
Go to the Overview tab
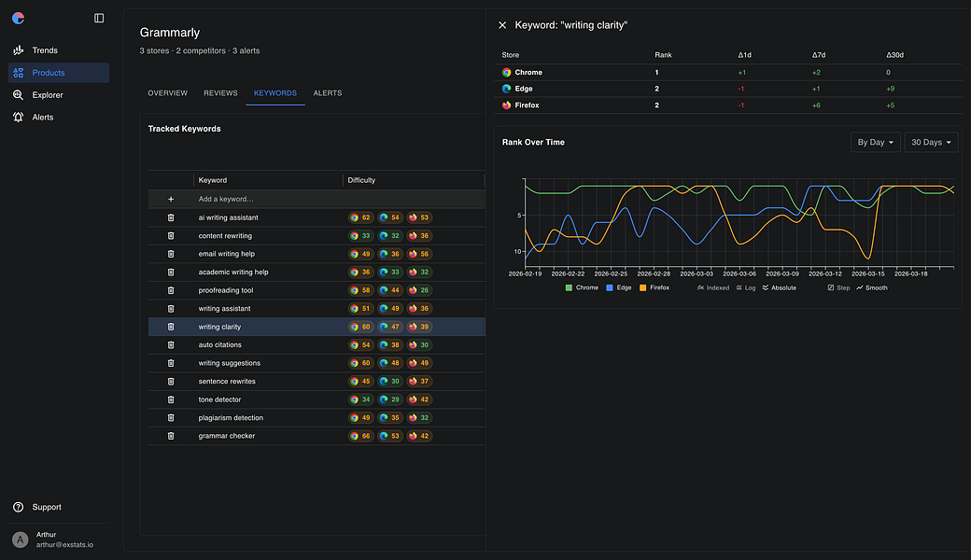(167, 92)
